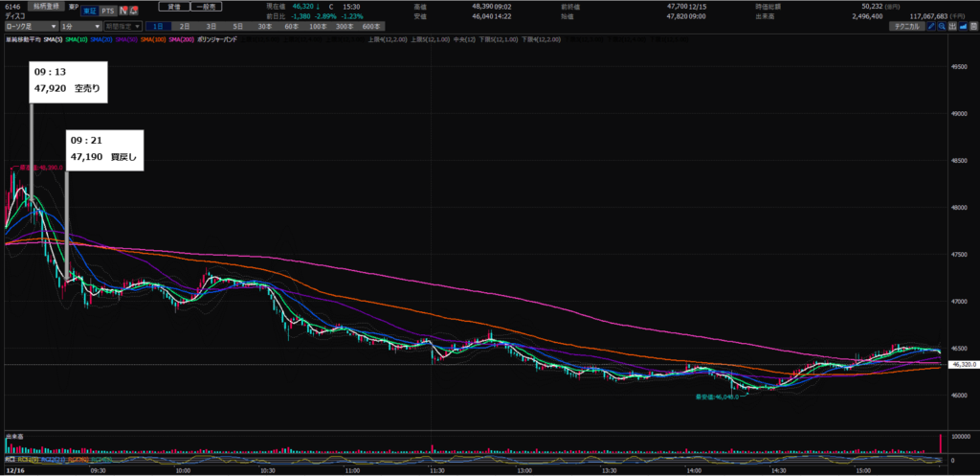The height and width of the screenshot is (476, 980).
Task: Switch to the 5日 period tab
Action: (237, 26)
